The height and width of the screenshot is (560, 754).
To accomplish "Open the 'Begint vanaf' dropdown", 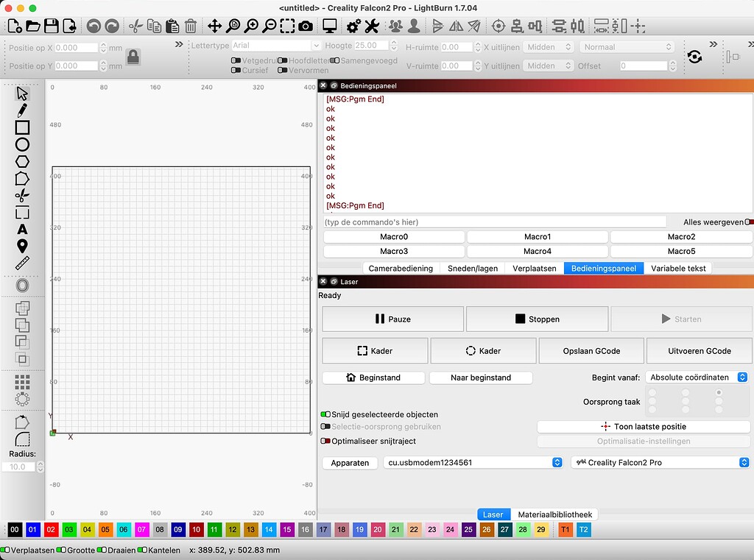I will point(697,378).
